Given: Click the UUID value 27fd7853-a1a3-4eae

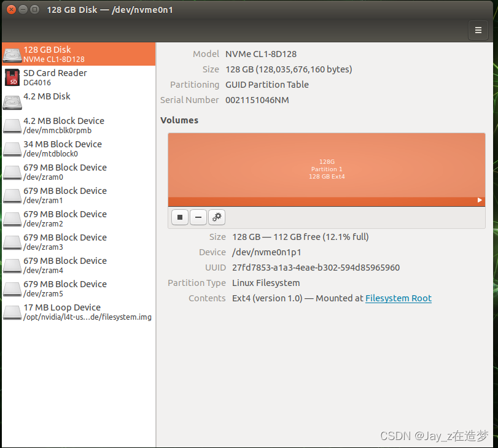Looking at the screenshot, I should (x=316, y=268).
